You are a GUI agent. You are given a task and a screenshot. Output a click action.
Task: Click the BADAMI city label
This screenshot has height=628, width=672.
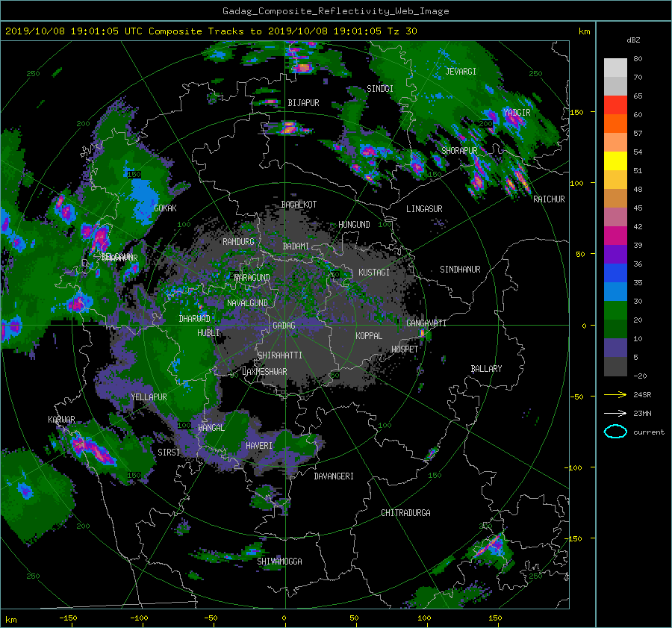(x=296, y=246)
